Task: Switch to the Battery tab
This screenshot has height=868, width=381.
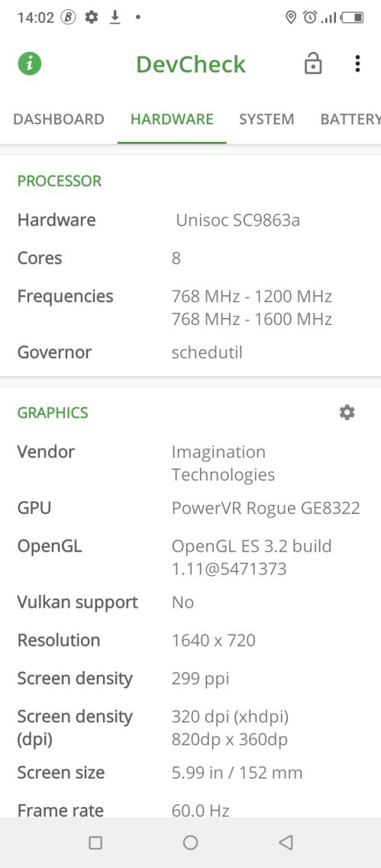Action: tap(350, 119)
